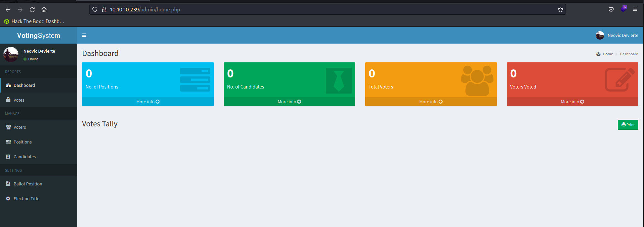
Task: Click the VotingSystem logo
Action: [x=39, y=35]
